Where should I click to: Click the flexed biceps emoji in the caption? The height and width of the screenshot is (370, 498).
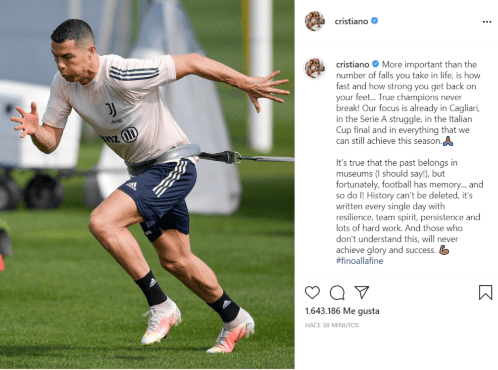pos(444,250)
